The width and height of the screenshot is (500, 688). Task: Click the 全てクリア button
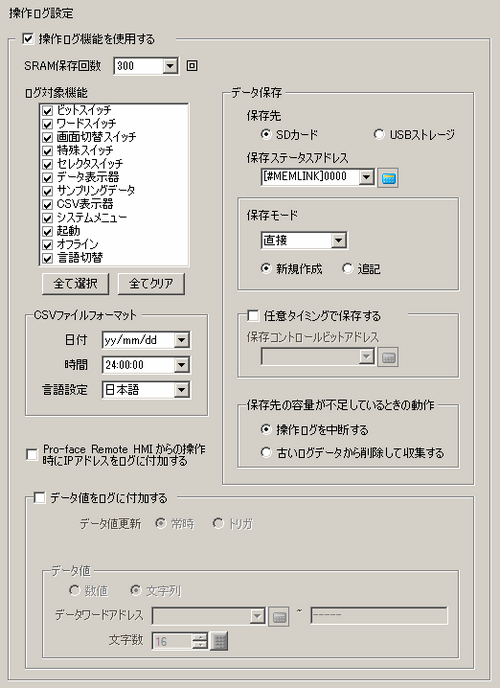pos(151,284)
